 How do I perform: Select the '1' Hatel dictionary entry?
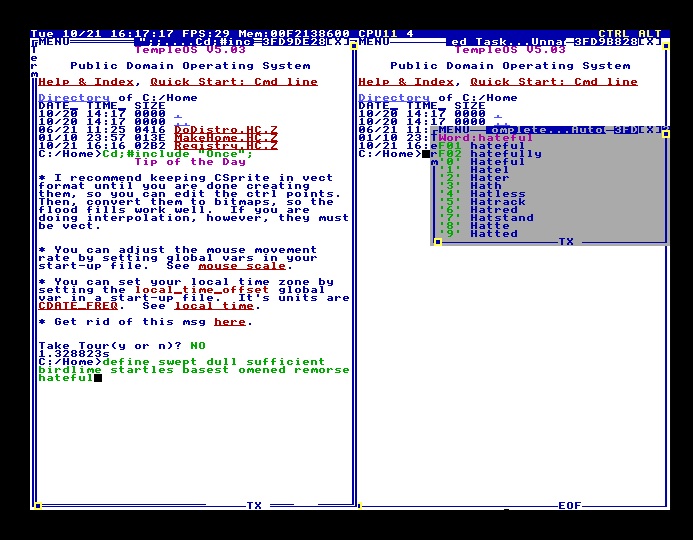click(474, 170)
